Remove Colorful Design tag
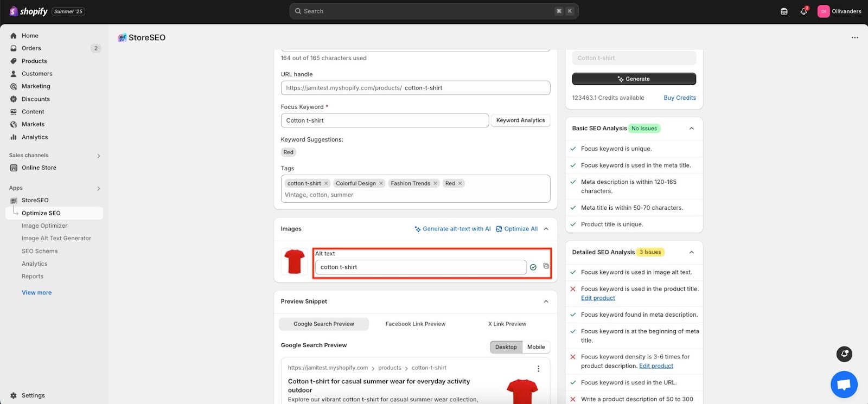This screenshot has height=404, width=868. coord(381,183)
